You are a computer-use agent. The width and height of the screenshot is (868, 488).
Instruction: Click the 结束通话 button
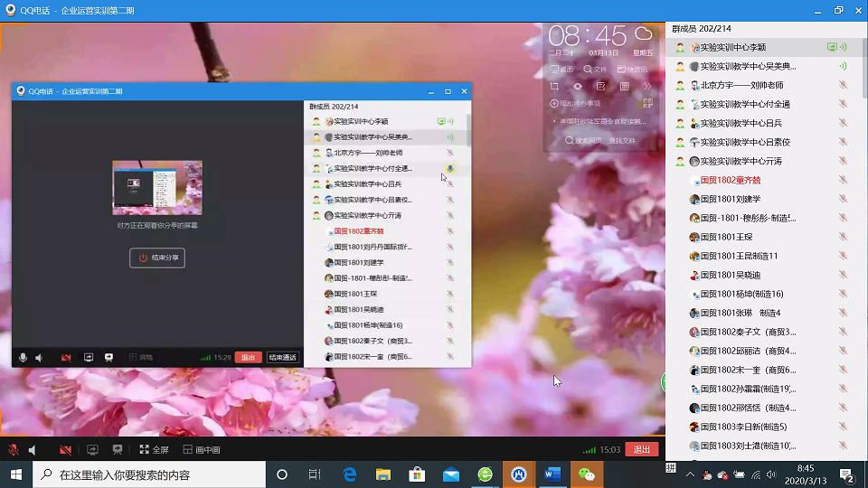pyautogui.click(x=282, y=357)
